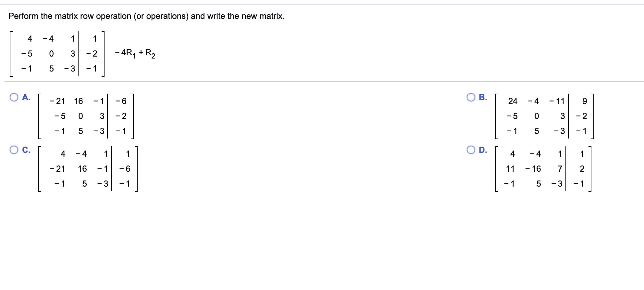Click the label letter C next to its matrix
Image resolution: width=644 pixels, height=290 pixels.
(x=26, y=150)
